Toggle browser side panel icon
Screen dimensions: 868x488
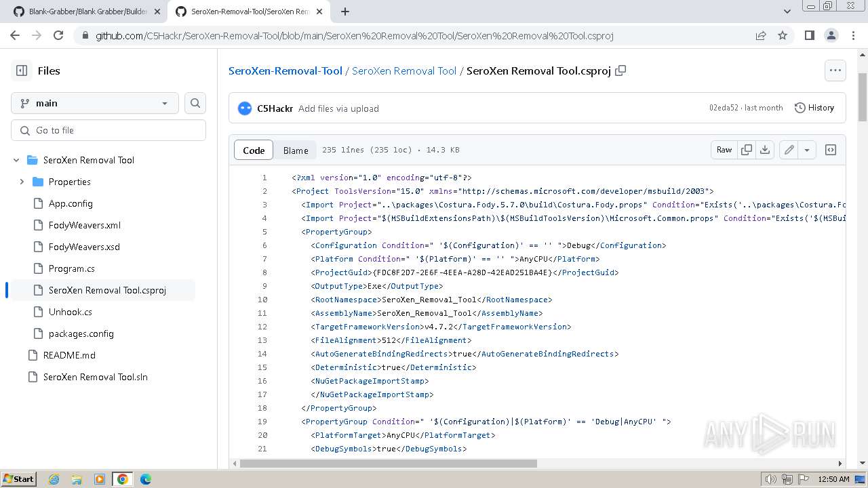[x=810, y=35]
